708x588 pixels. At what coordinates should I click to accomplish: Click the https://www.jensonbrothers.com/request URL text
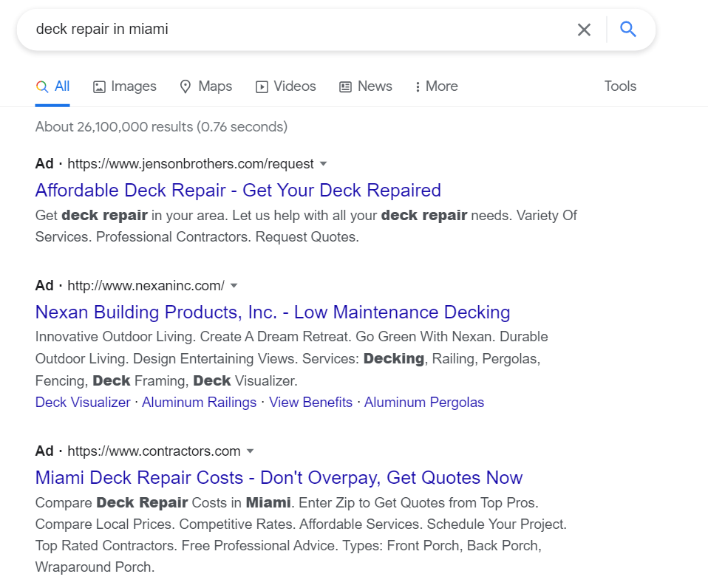coord(191,164)
